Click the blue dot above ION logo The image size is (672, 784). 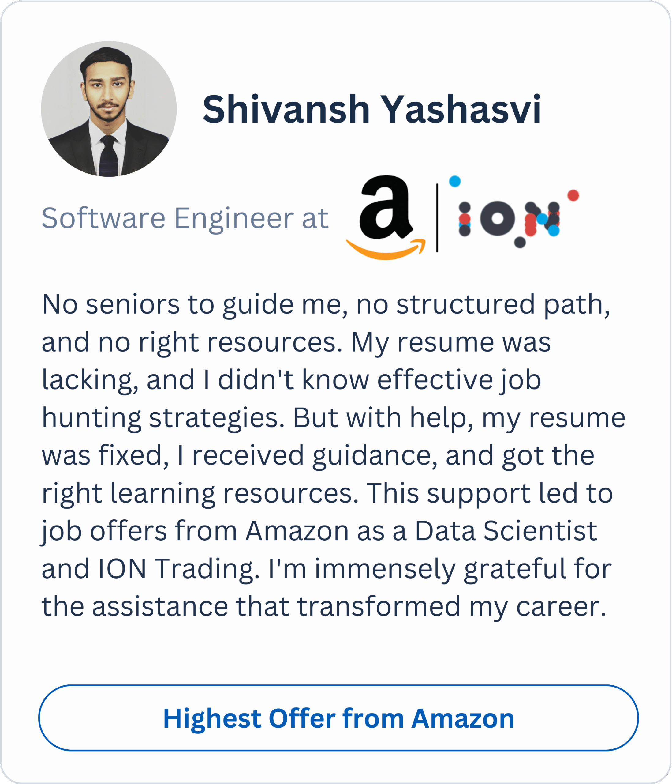454,181
